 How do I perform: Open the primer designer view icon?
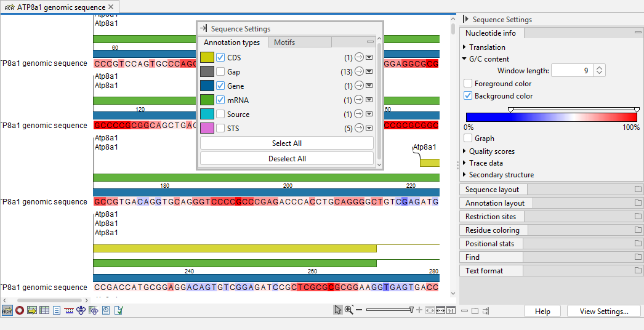pos(69,311)
